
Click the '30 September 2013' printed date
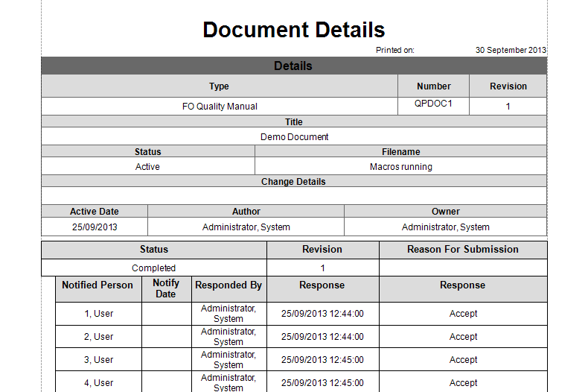point(511,50)
